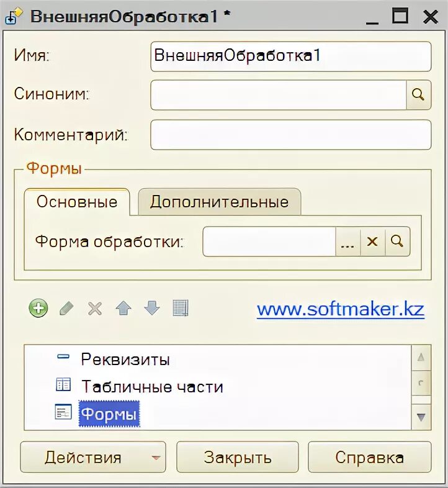Switch to the Дополнительные tab

pos(219,202)
